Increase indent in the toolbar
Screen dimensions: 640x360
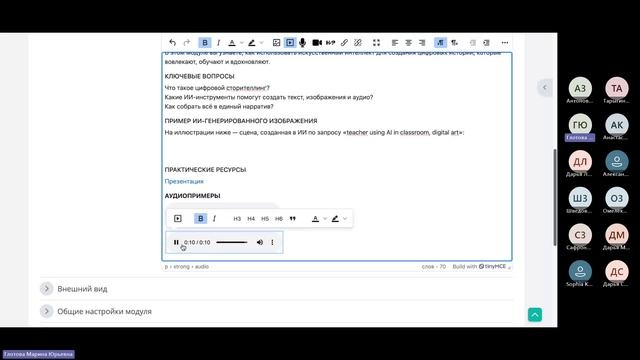pos(486,42)
